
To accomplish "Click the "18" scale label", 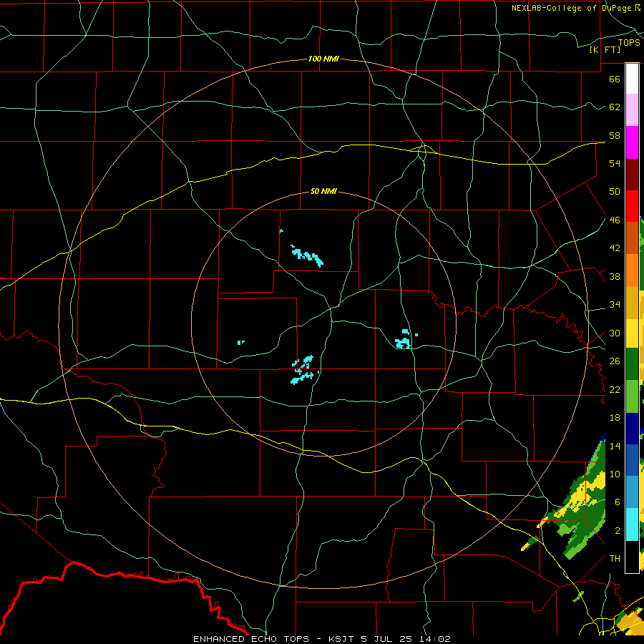I will pos(615,418).
